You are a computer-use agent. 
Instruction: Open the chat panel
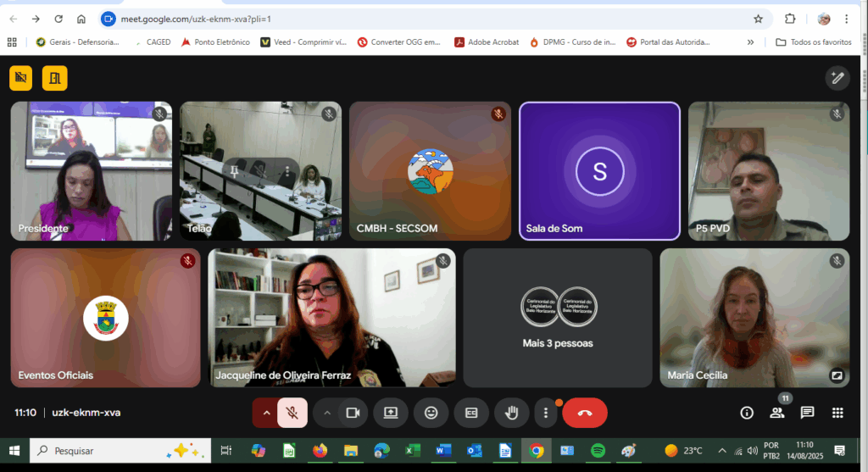pyautogui.click(x=807, y=413)
